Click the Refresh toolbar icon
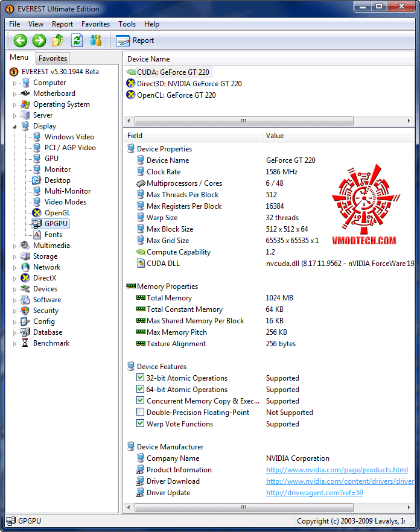This screenshot has width=420, height=532. click(x=77, y=40)
